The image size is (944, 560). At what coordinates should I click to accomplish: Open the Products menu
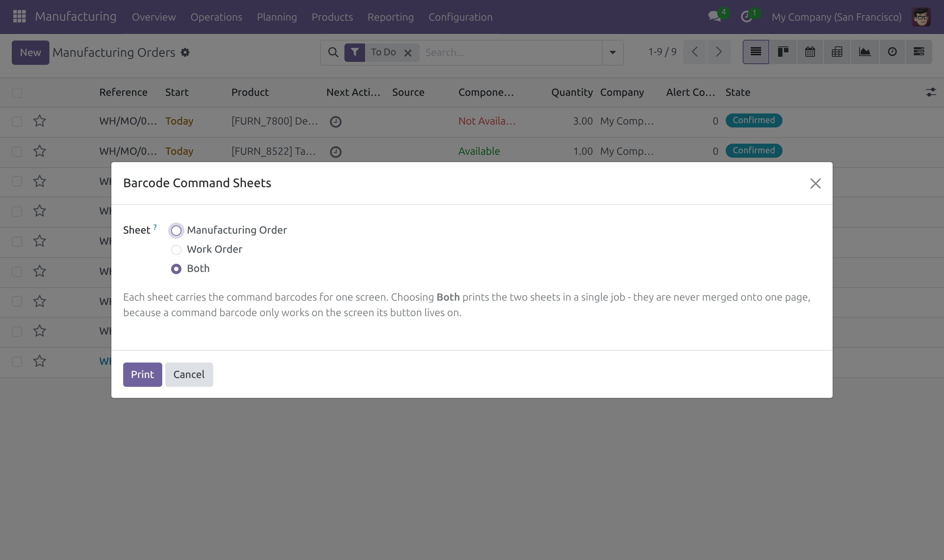click(x=332, y=17)
